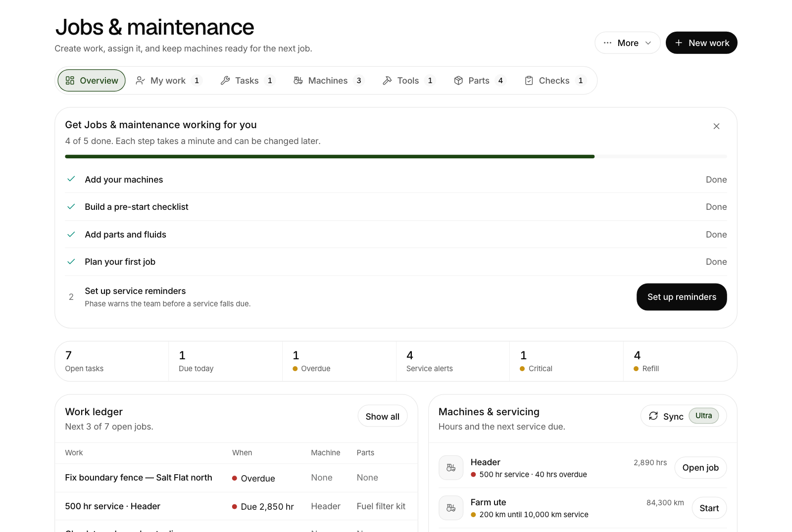The image size is (792, 532).
Task: Click the Due 2,850 hr cell
Action: coord(263,507)
